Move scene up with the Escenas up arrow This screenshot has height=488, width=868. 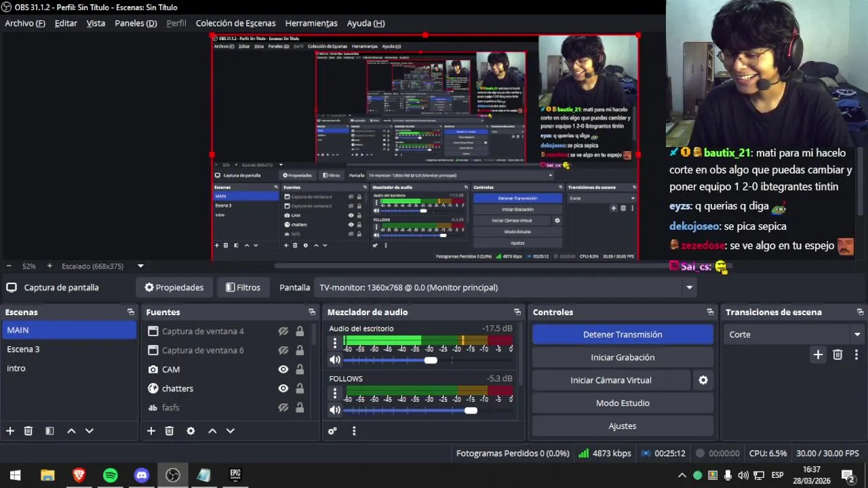(71, 431)
